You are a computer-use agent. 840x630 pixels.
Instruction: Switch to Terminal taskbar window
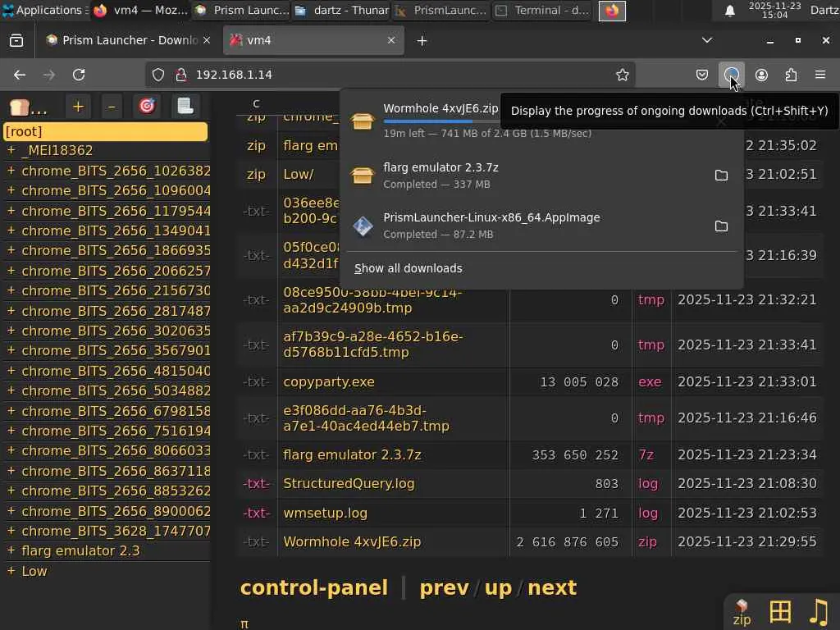(x=542, y=11)
